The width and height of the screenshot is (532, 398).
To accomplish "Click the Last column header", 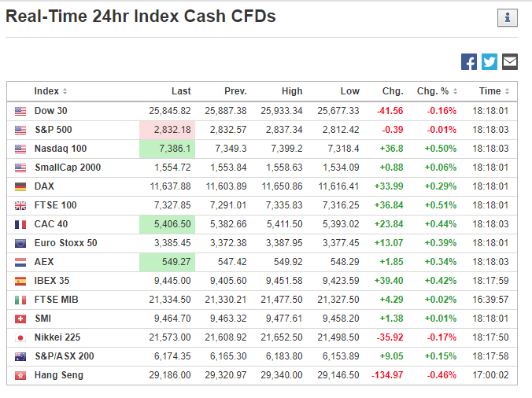I will tap(181, 91).
